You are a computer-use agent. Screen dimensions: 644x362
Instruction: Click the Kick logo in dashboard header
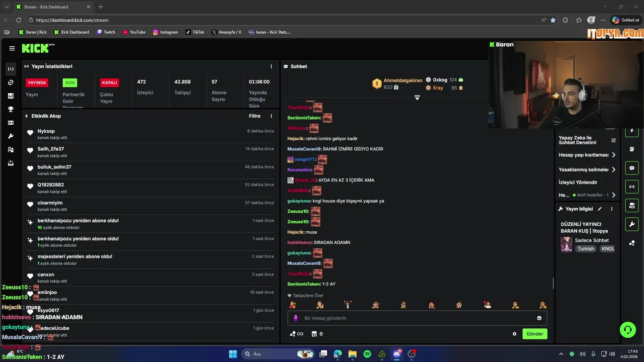pyautogui.click(x=38, y=48)
